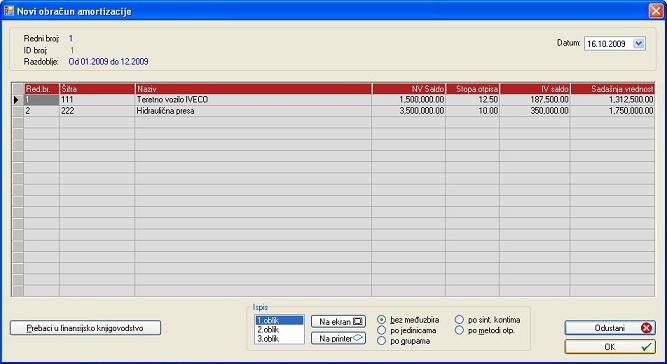Click the printer icon on Na printer button
This screenshot has height=364, width=667.
(359, 338)
